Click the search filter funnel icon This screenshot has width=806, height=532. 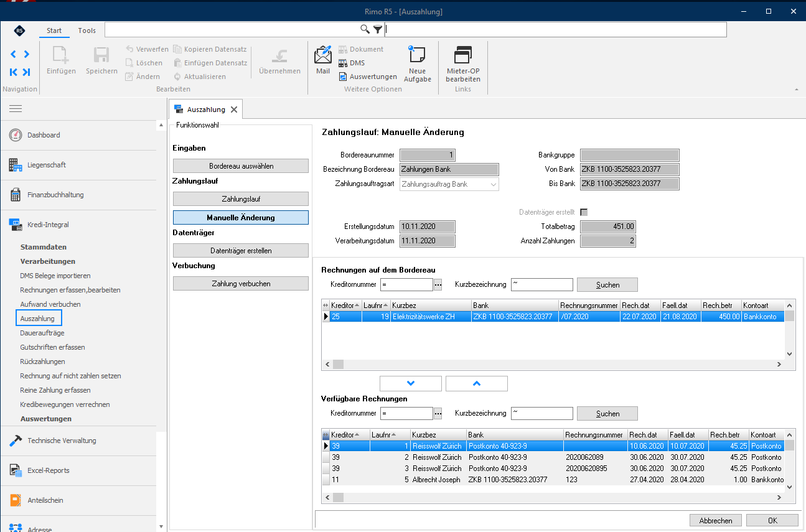click(x=378, y=29)
